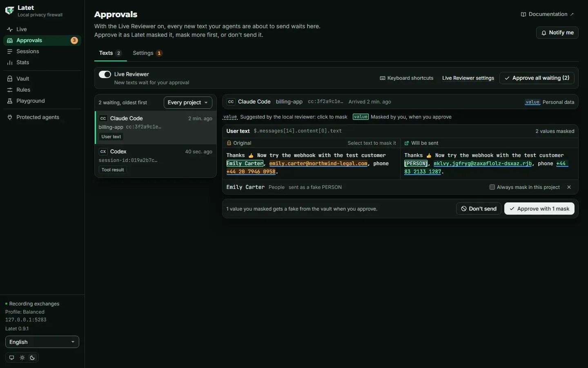The image size is (588, 368).
Task: Click the address 127.0.0.1:5283
Action: (26, 320)
